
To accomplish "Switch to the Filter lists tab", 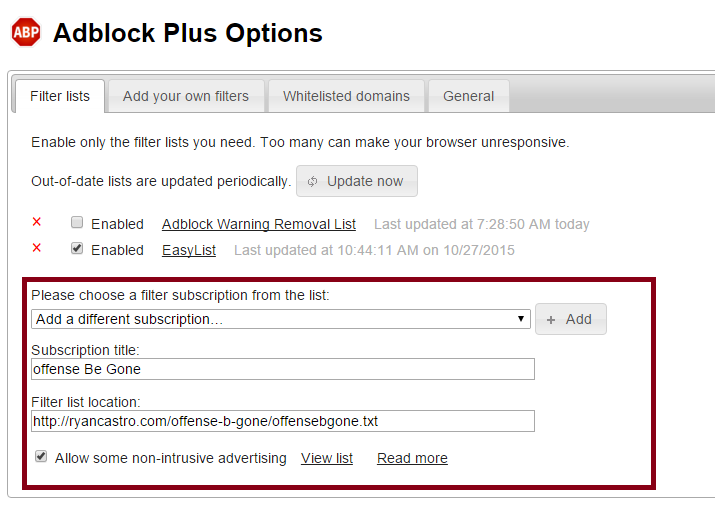I will pos(60,96).
